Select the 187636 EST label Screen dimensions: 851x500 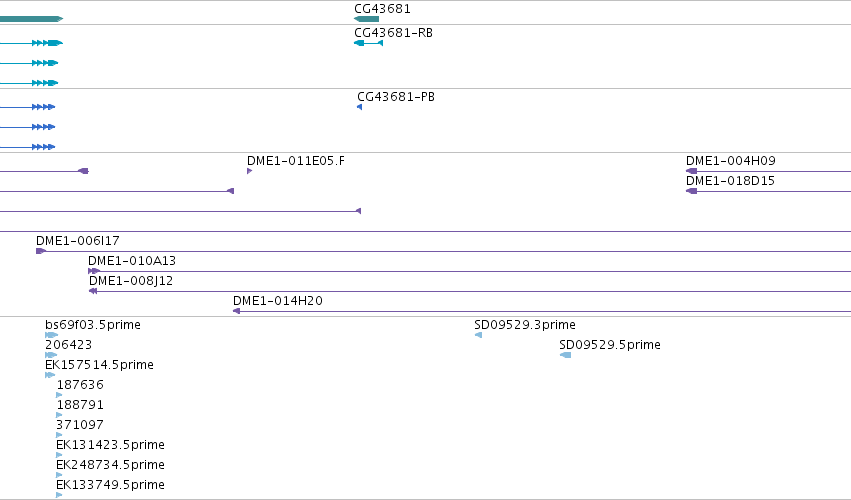[x=80, y=385]
